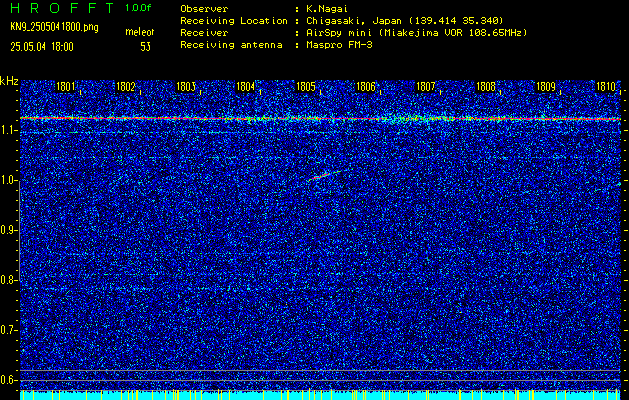Click the date stamp 25.05.04 18:00
The height and width of the screenshot is (400, 629).
[x=42, y=47]
